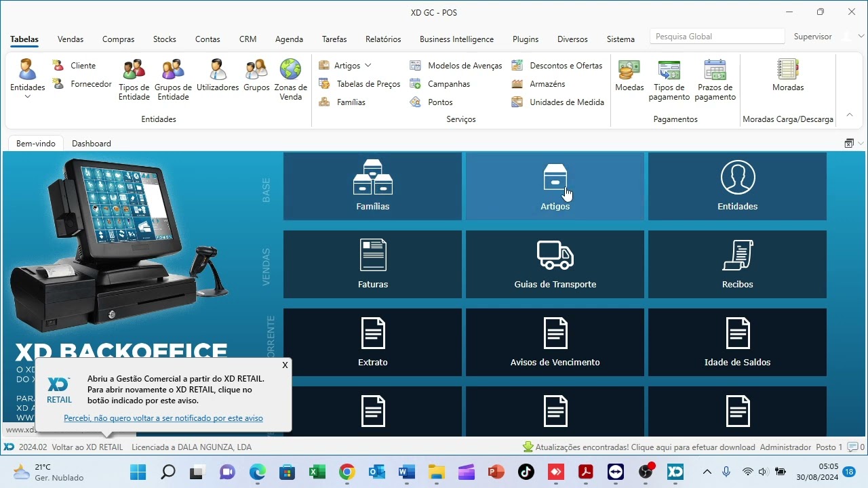Viewport: 868px width, 488px height.
Task: Click 'Licenciada a DALA NGUNZA, LDA' text
Action: coord(191,447)
